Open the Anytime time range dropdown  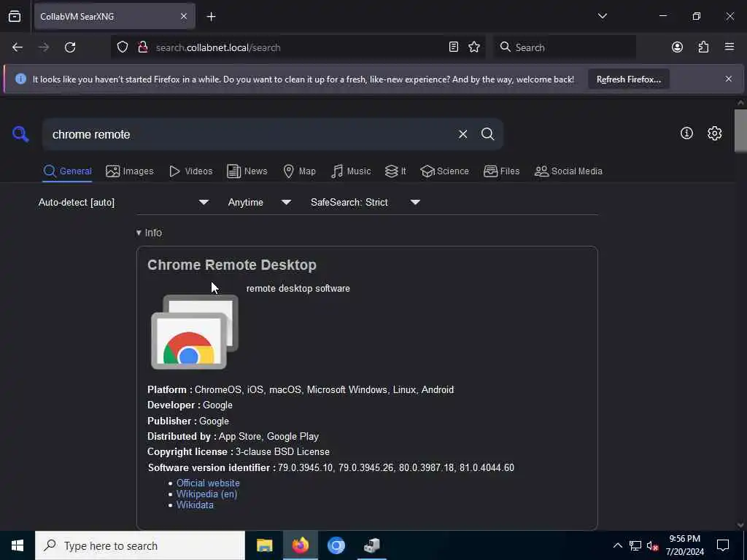260,203
